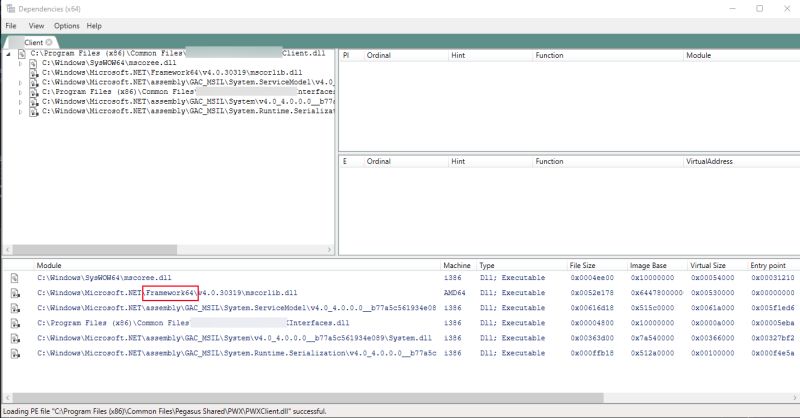This screenshot has height=418, width=800.
Task: Sort module list by Image Base column
Action: (x=657, y=265)
